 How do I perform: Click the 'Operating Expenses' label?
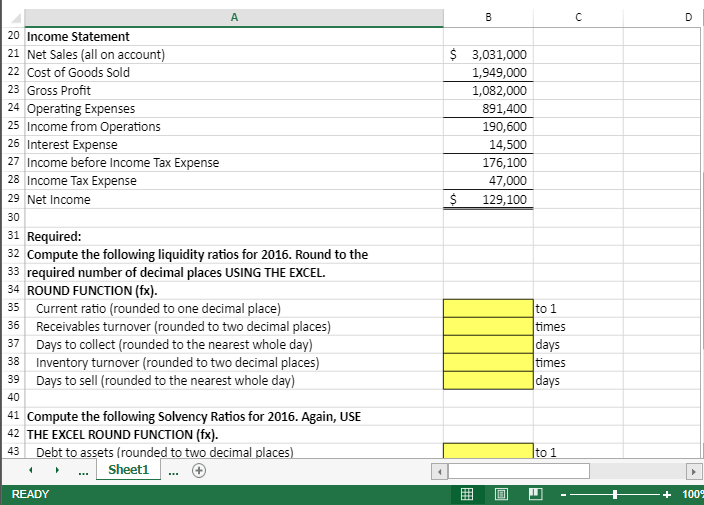81,109
